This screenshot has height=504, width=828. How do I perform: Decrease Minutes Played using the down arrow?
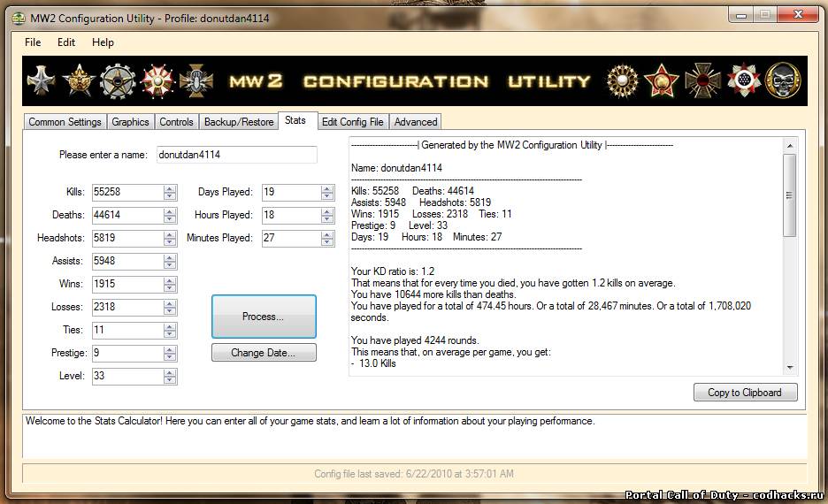(x=327, y=241)
